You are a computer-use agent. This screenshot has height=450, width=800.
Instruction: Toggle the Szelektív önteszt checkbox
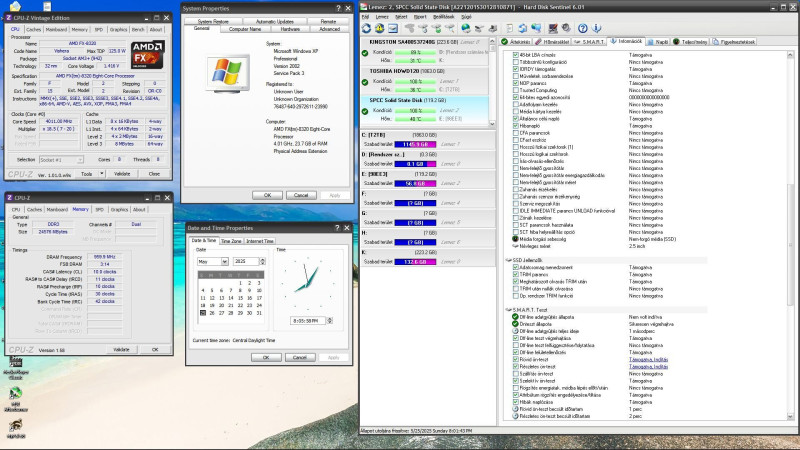click(x=515, y=381)
